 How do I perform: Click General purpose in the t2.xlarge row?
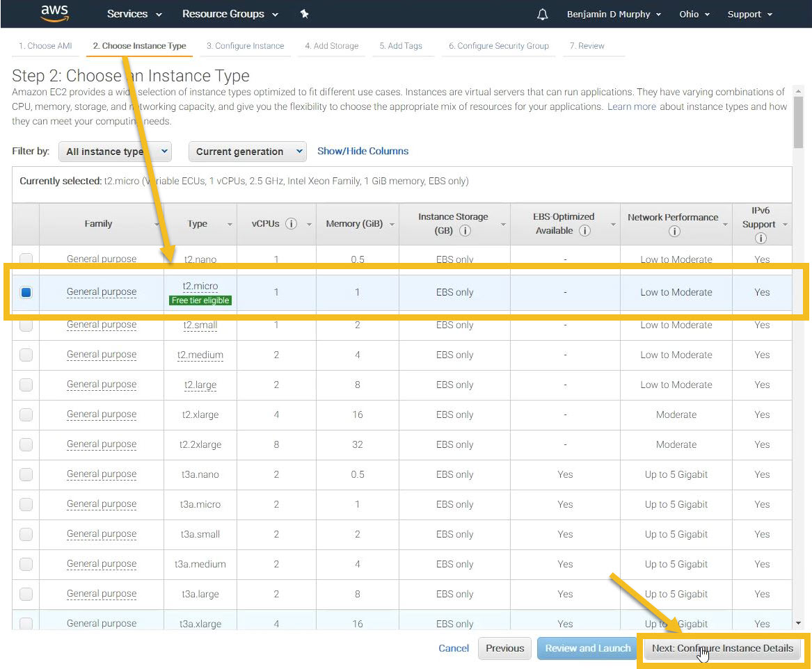pyautogui.click(x=102, y=415)
